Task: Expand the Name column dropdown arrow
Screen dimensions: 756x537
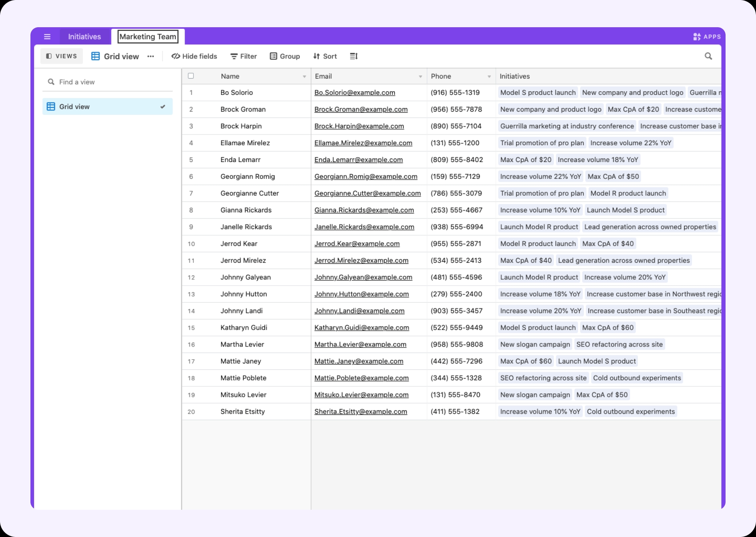Action: point(304,76)
